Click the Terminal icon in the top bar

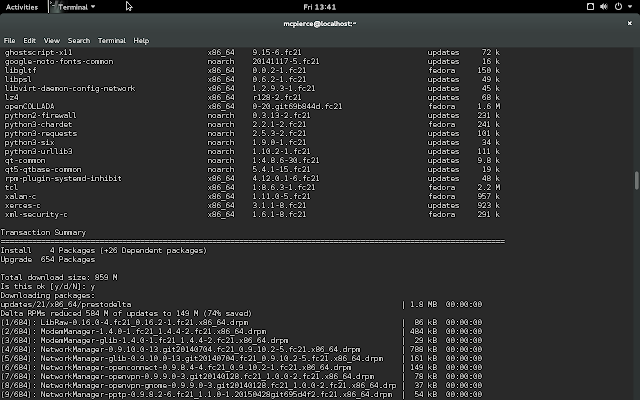coord(52,7)
